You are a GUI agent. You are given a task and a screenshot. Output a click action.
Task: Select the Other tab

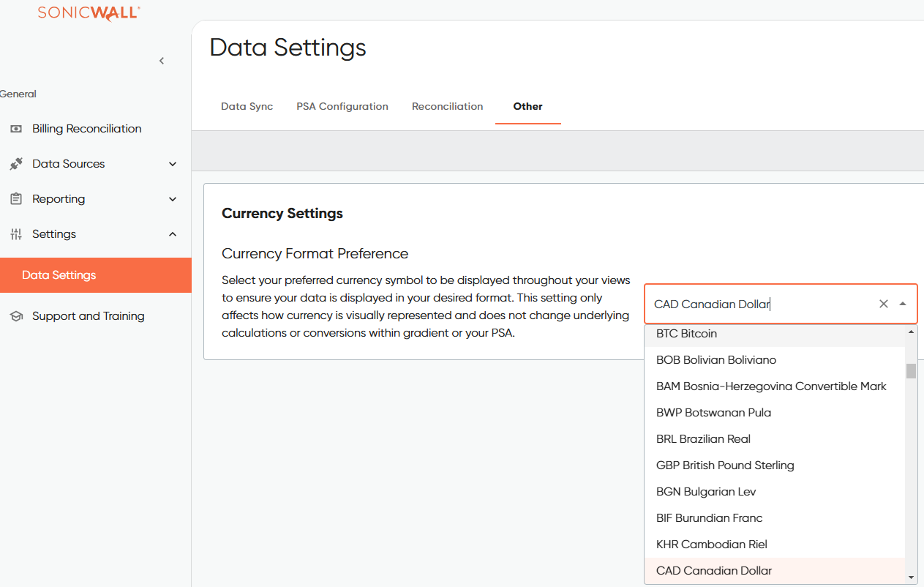[527, 106]
